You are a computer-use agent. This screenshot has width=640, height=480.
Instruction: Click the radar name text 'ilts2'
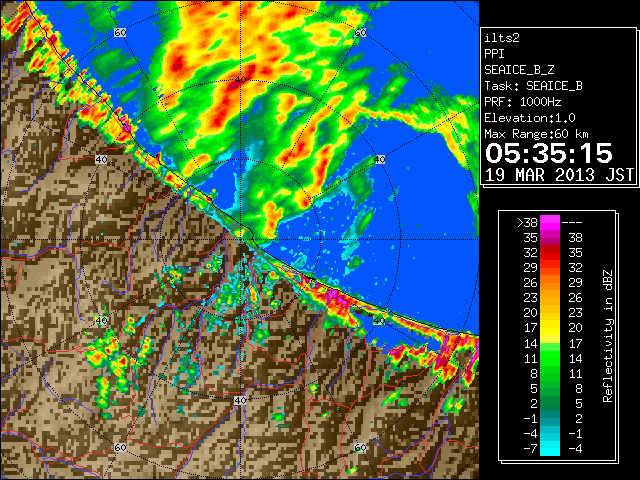(x=502, y=38)
